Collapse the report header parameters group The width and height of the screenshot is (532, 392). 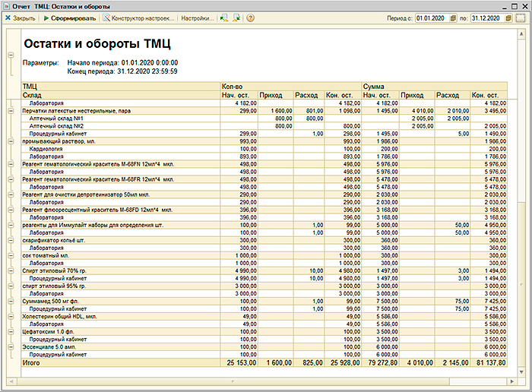[x=11, y=55]
